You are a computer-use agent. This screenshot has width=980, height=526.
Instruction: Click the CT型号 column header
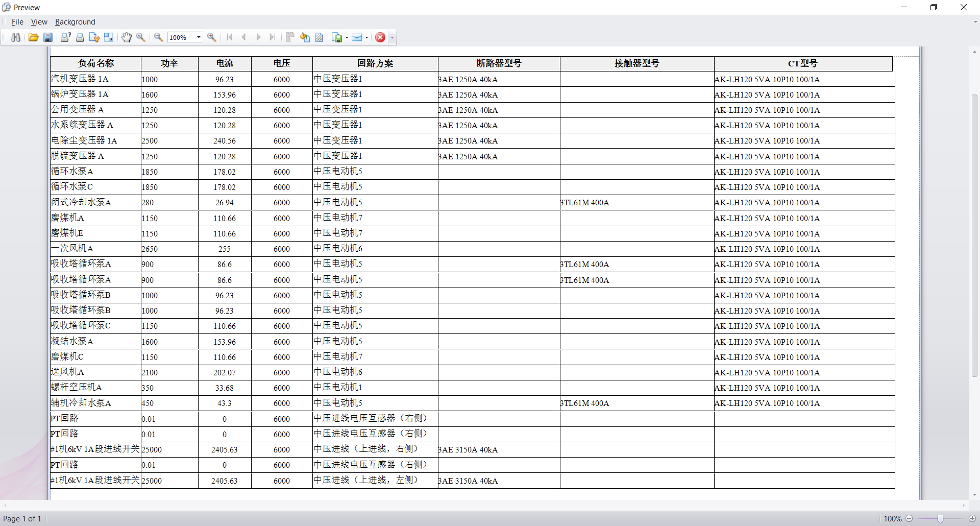803,63
